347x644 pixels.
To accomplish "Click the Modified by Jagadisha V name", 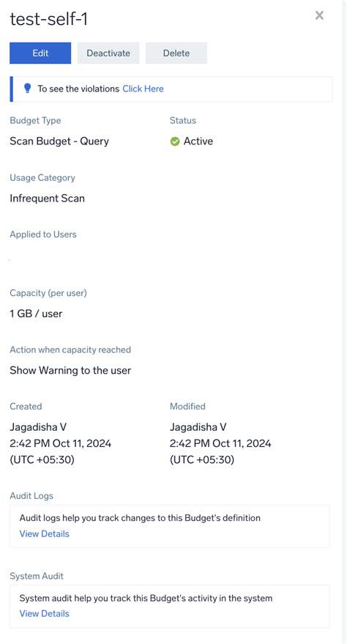I will (198, 427).
